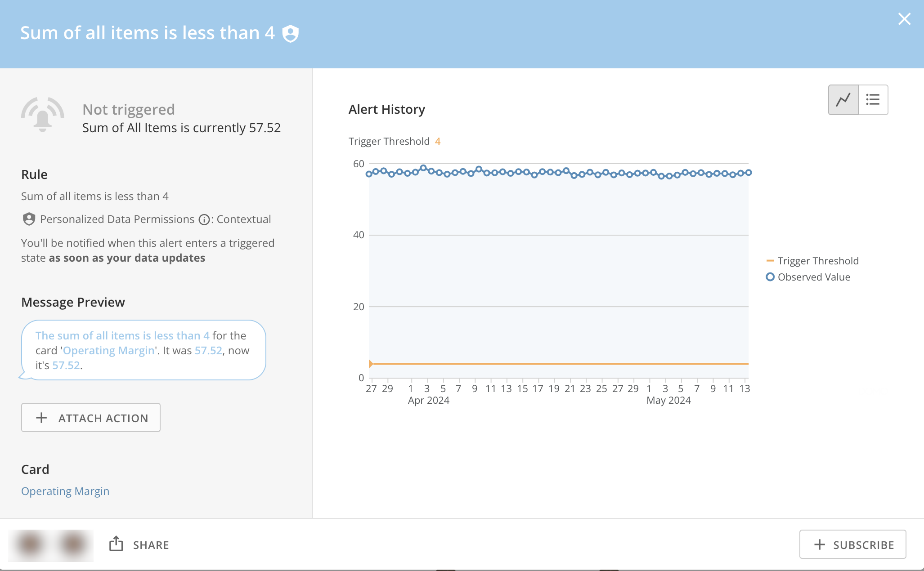Close the alert dialog
This screenshot has height=571, width=924.
tap(904, 19)
